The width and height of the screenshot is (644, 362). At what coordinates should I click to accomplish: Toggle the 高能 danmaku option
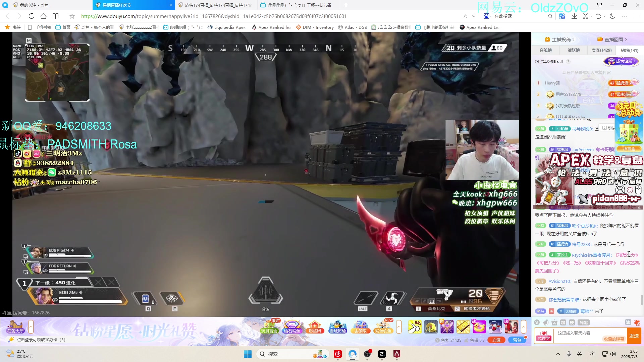pos(584,322)
